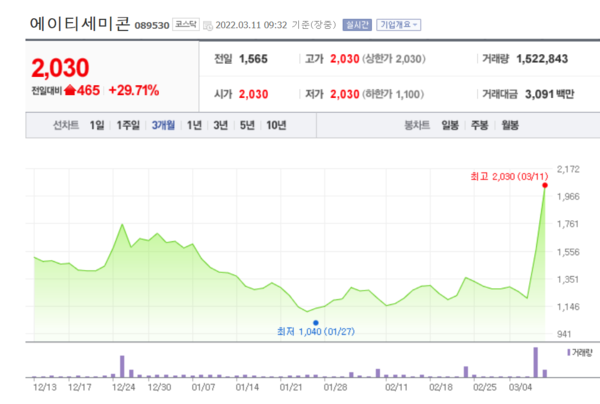Click the red 최고 high point marker
The image size is (600, 404).
545,186
